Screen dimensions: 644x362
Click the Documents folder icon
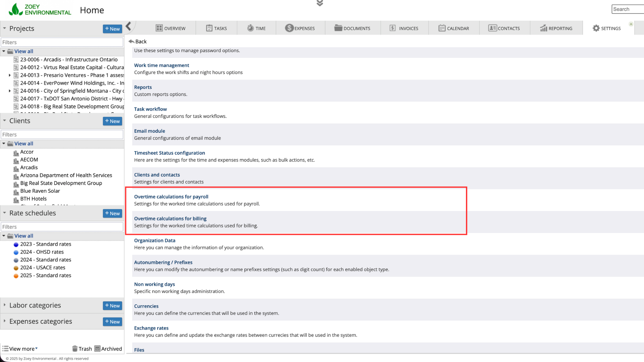pyautogui.click(x=338, y=28)
